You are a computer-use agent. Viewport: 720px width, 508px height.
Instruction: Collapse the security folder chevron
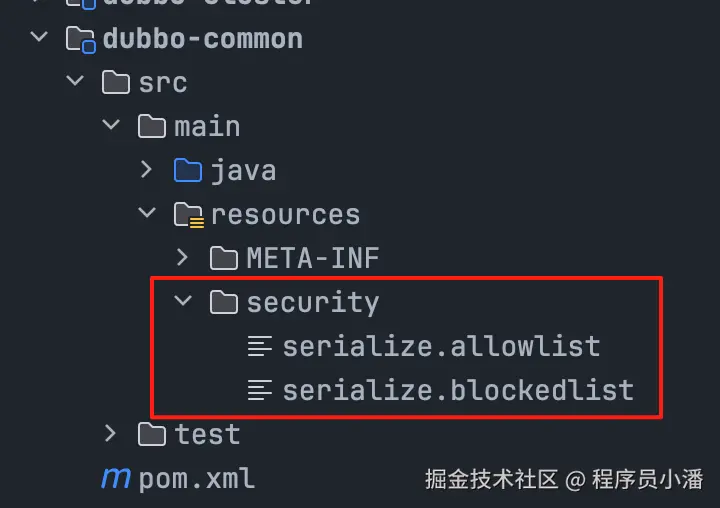[x=183, y=301]
